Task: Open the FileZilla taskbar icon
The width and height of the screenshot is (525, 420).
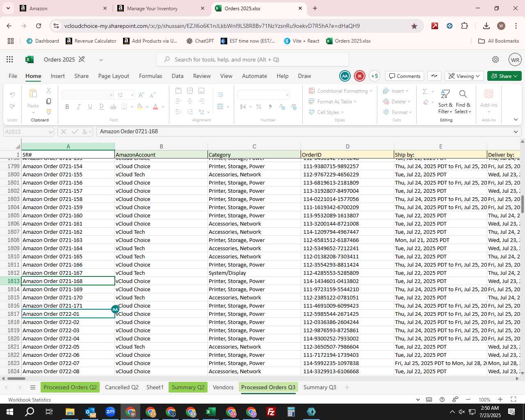Action: click(271, 412)
